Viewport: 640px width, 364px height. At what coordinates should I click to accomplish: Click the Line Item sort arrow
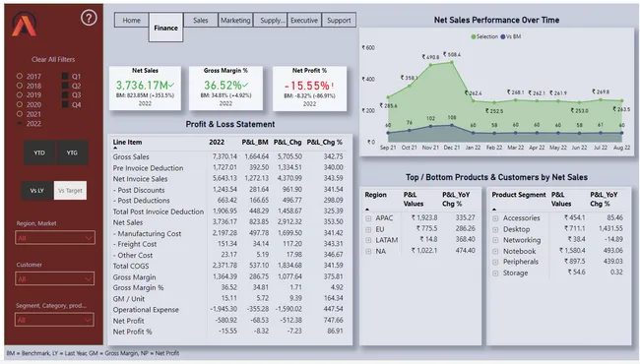(115, 149)
